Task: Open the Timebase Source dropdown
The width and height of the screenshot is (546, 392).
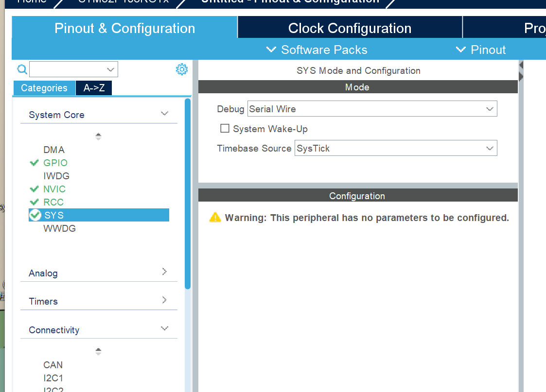Action: tap(396, 148)
